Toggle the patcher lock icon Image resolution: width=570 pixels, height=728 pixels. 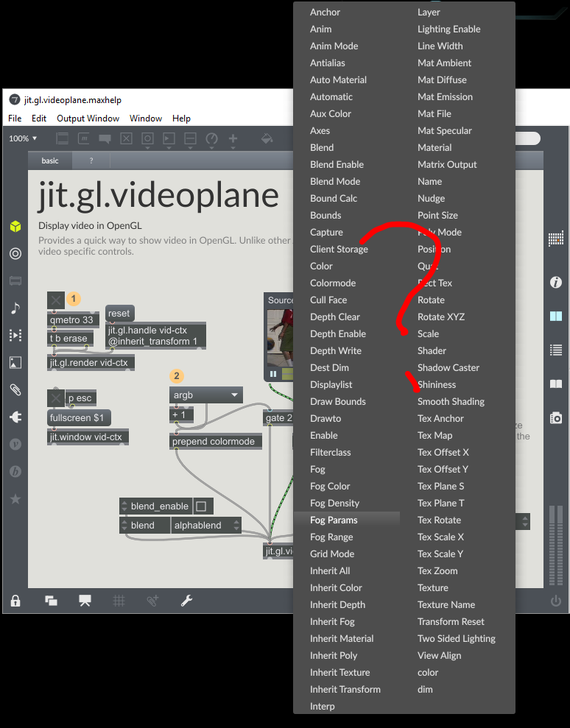pos(15,601)
